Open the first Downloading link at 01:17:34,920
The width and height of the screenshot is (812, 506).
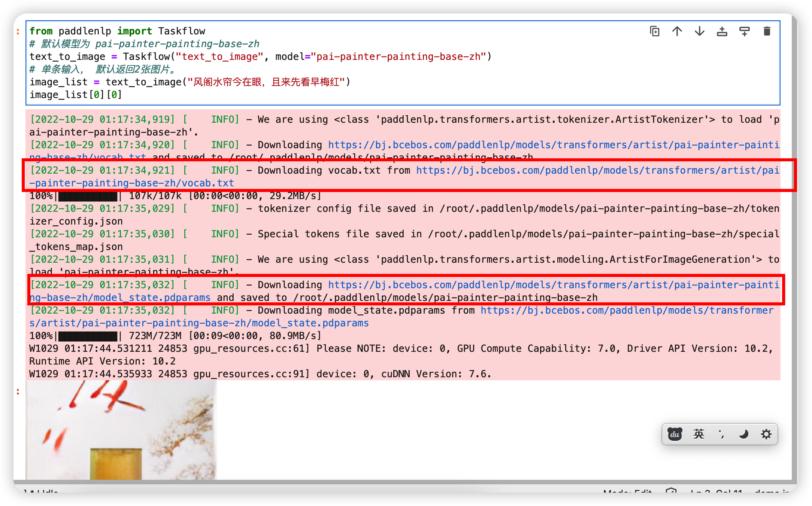(554, 145)
